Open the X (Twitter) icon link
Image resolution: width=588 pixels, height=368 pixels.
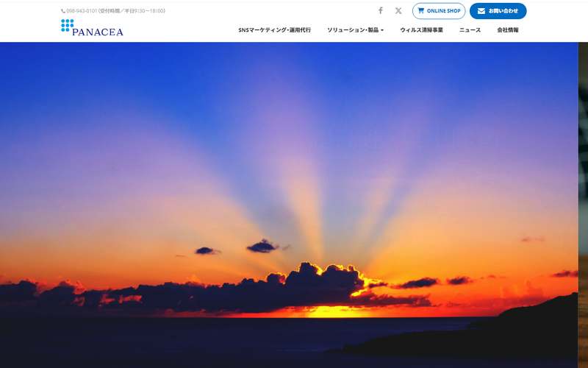[x=398, y=11]
